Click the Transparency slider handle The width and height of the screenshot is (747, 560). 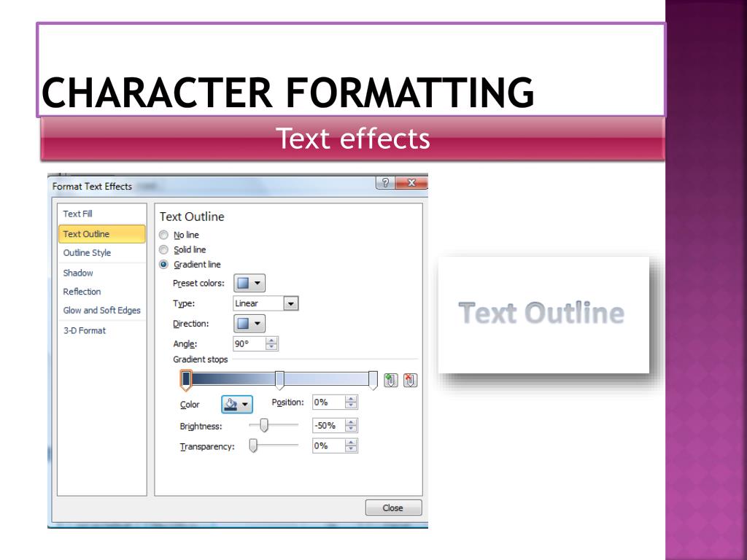pos(253,446)
